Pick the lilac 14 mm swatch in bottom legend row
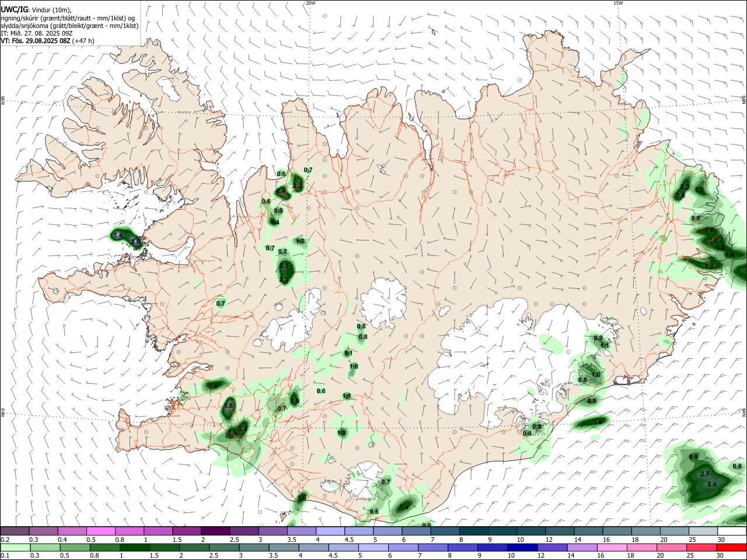The width and height of the screenshot is (747, 560). [x=581, y=548]
